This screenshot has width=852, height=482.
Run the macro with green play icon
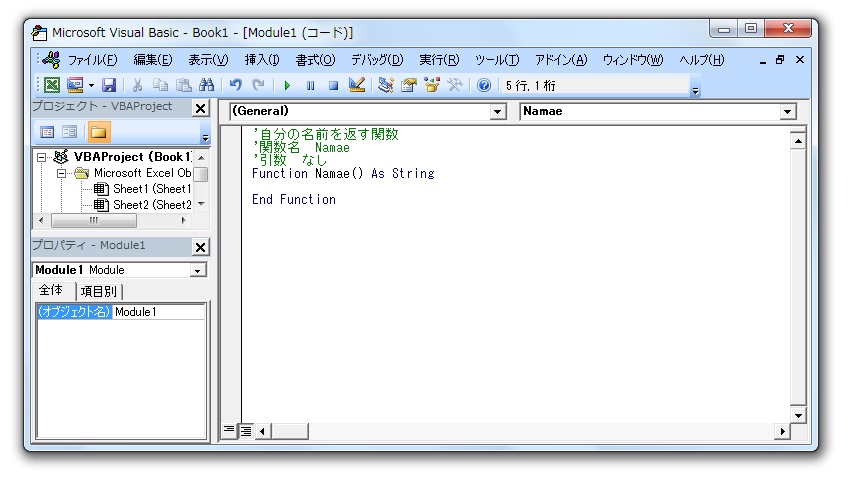(287, 85)
